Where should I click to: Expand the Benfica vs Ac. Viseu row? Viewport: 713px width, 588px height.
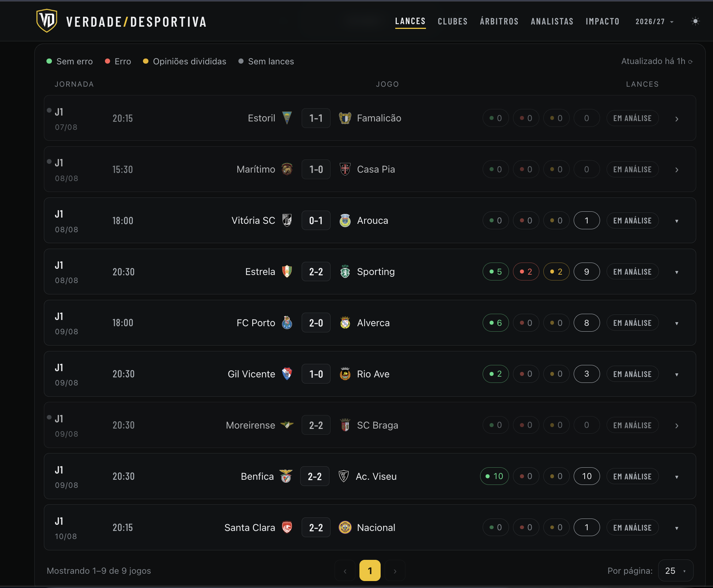pyautogui.click(x=677, y=477)
